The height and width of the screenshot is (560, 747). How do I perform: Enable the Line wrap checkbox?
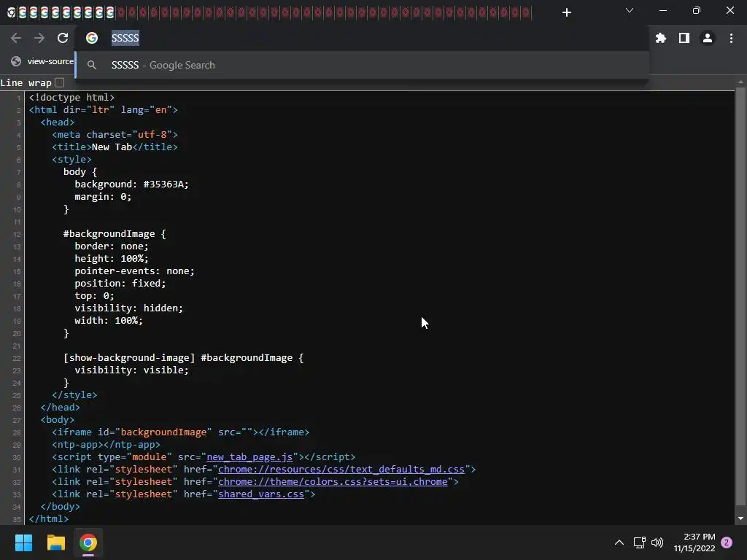[x=60, y=82]
